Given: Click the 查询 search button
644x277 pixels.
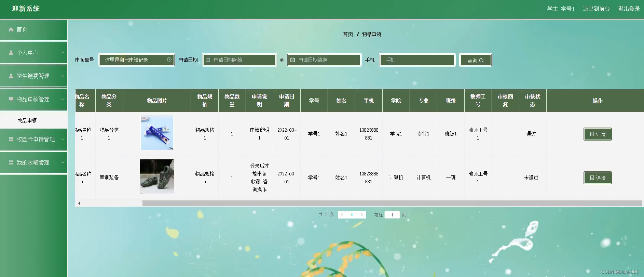Looking at the screenshot, I should (476, 60).
